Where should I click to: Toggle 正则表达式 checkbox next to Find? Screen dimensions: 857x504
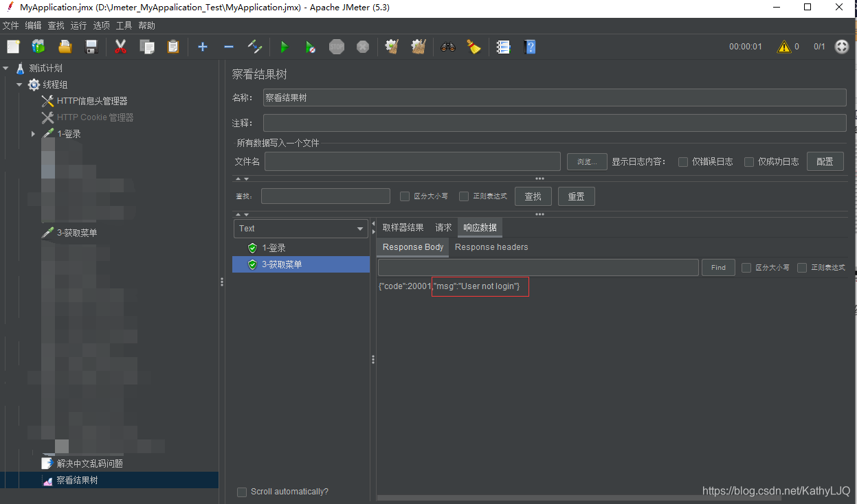(802, 268)
